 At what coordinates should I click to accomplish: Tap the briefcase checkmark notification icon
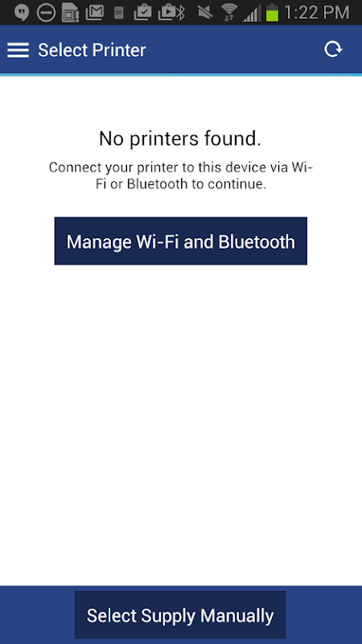point(143,13)
